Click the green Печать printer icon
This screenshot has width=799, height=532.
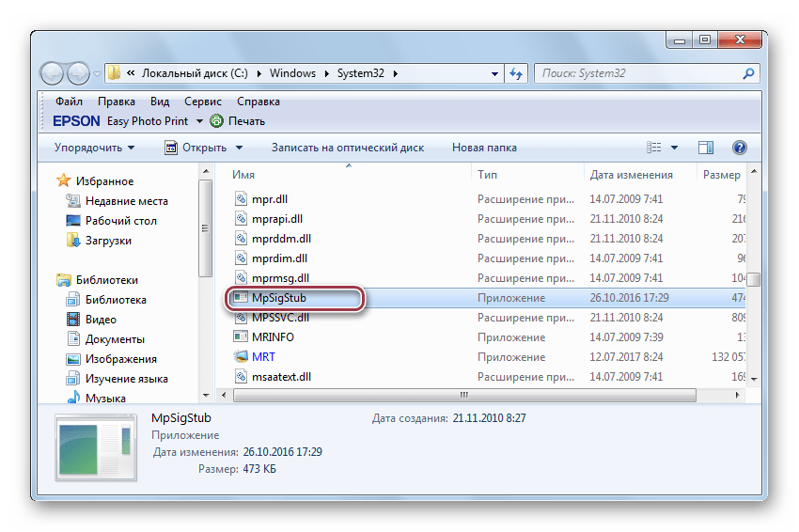(216, 120)
